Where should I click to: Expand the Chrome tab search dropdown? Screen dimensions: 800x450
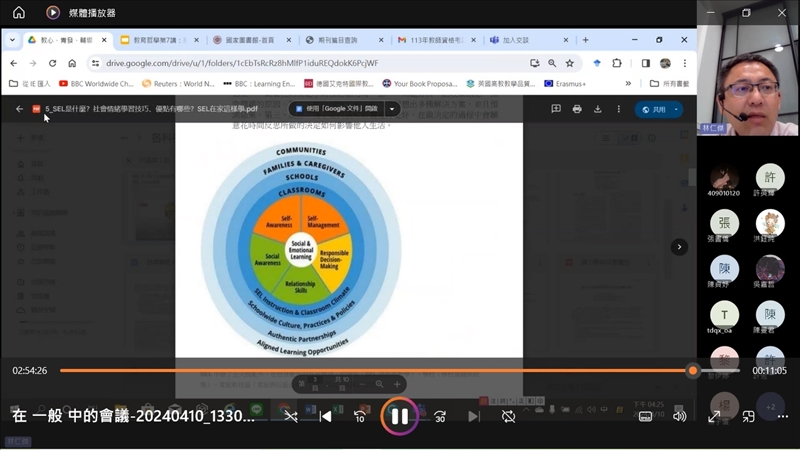pyautogui.click(x=12, y=40)
